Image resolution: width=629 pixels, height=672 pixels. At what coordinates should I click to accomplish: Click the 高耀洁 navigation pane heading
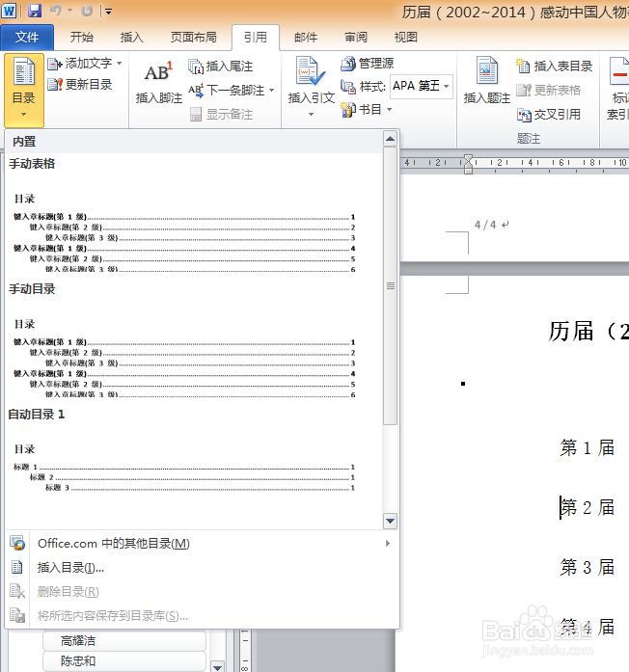coord(123,641)
